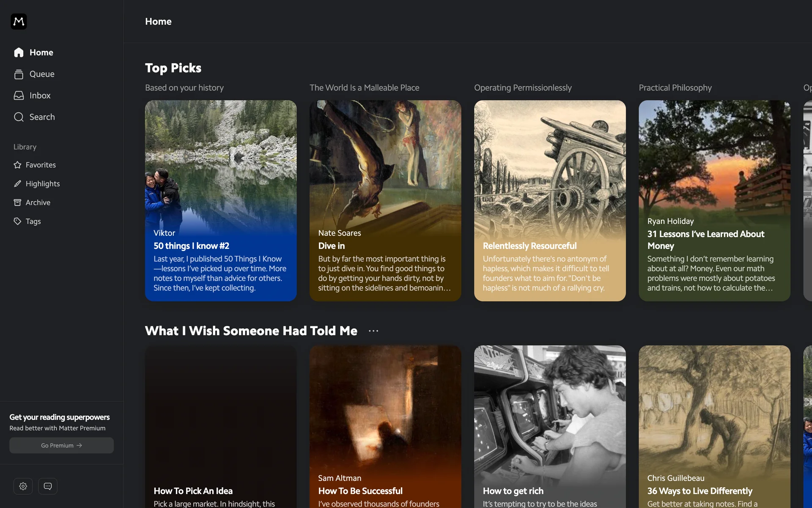Open Nate Soares Dive in article

coord(385,201)
